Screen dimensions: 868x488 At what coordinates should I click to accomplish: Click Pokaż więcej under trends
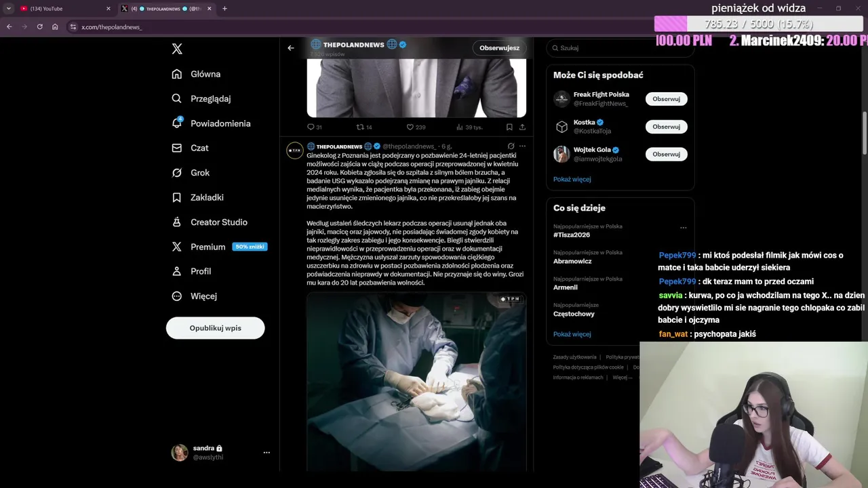coord(572,334)
